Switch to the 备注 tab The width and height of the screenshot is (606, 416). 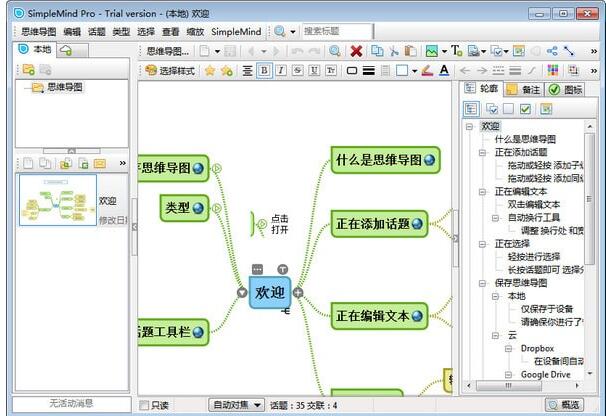click(x=524, y=89)
